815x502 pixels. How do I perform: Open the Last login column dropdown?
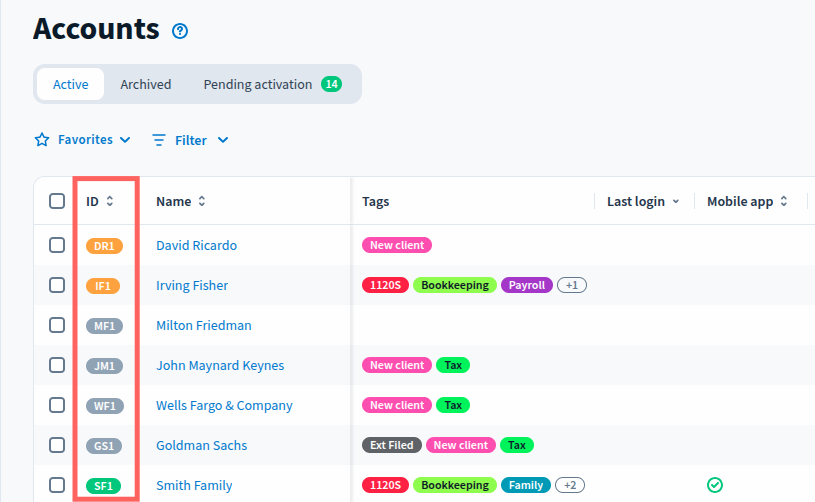click(x=675, y=202)
